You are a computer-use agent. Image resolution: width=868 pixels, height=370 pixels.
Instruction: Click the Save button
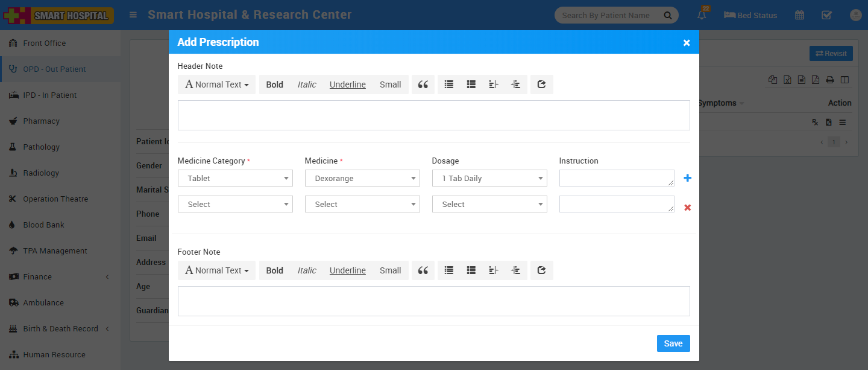pyautogui.click(x=673, y=343)
